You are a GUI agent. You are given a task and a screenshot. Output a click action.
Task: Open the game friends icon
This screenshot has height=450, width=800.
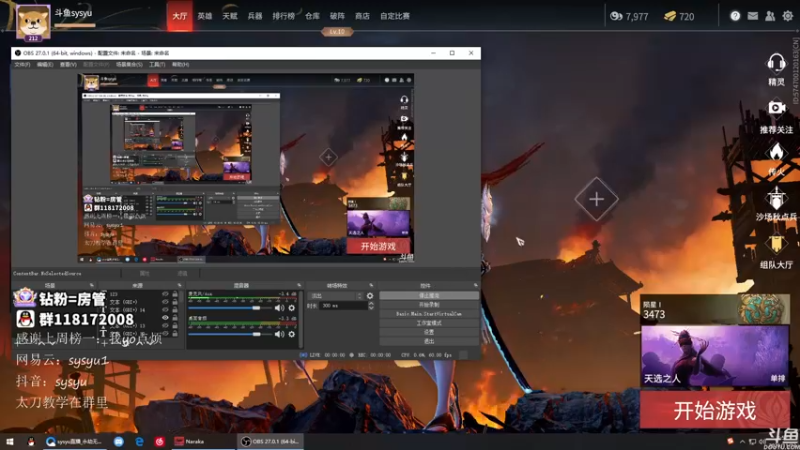770,16
